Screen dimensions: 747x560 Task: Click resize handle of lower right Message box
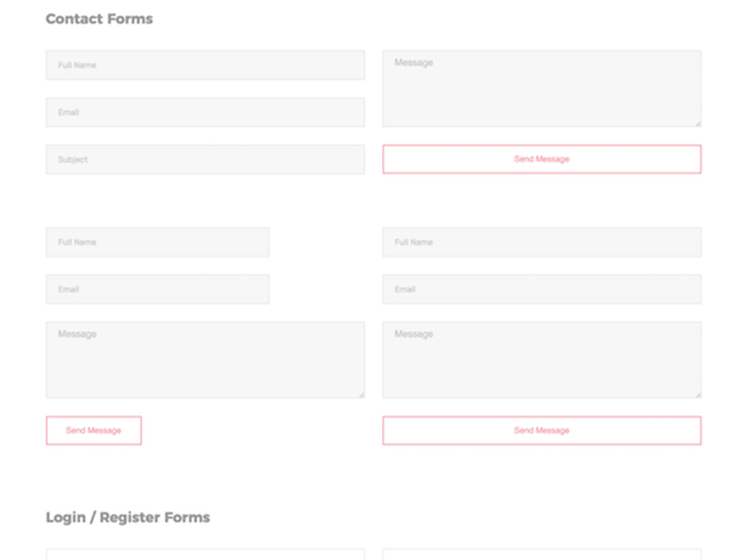click(697, 394)
